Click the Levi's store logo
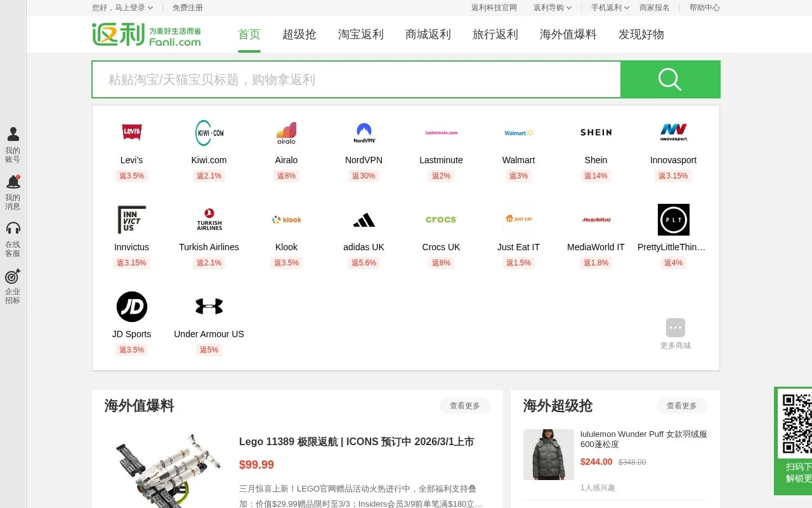 point(131,133)
